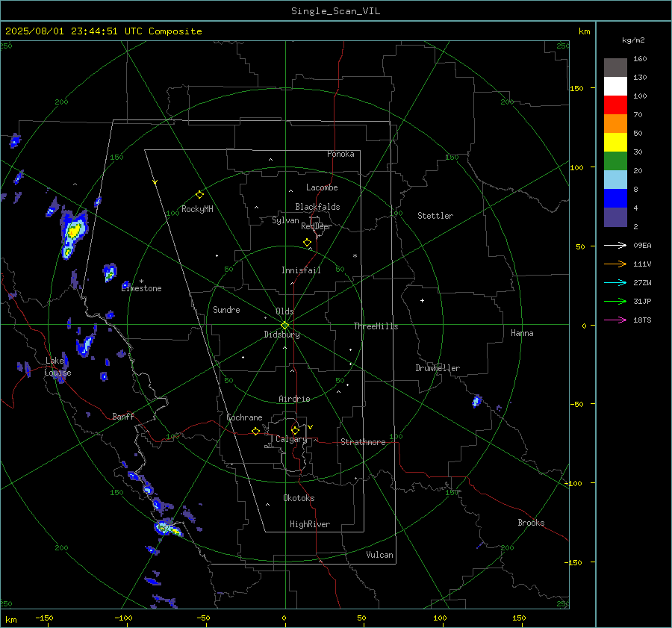Click the red 100 legend swatch
Viewport: 672px width, 628px height.
[615, 105]
